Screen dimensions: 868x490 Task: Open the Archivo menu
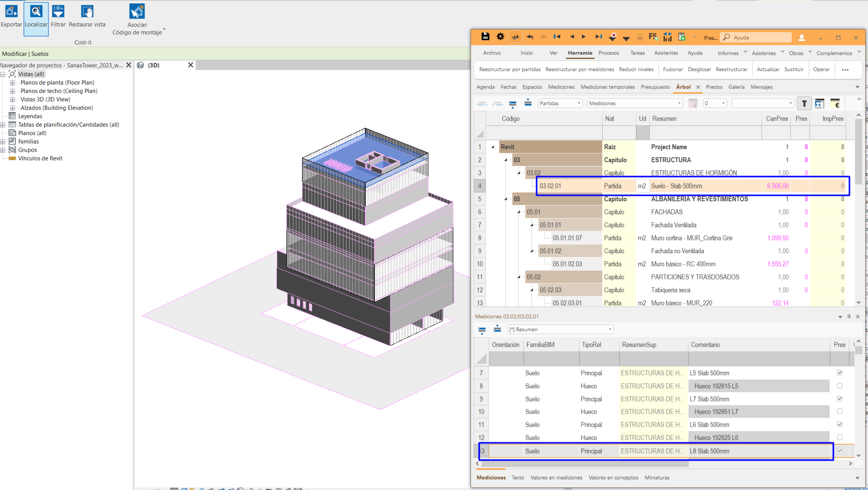492,53
